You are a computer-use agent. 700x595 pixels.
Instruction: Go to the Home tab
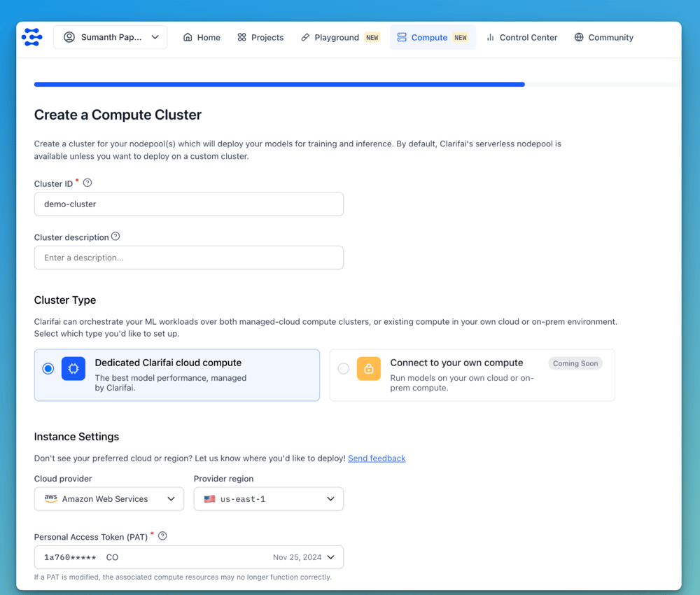coord(202,37)
